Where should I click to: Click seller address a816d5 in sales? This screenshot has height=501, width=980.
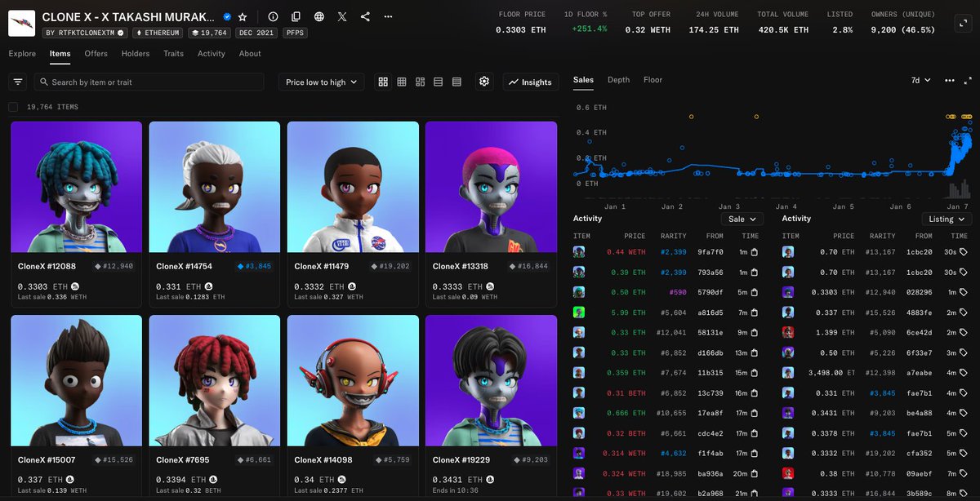pos(711,312)
